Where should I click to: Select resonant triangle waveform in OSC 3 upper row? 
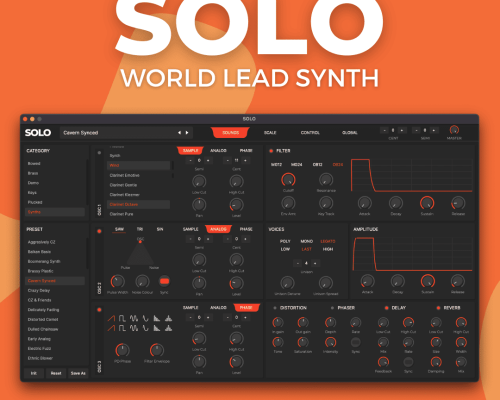tap(168, 318)
